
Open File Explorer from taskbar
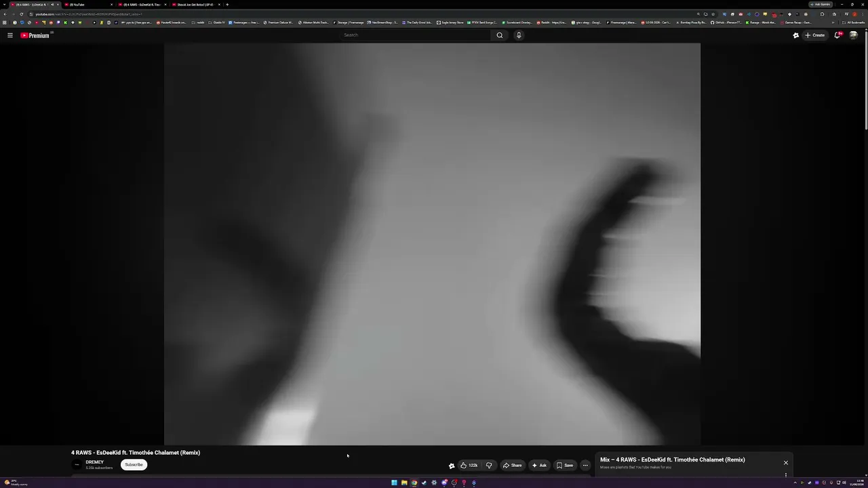coord(404,483)
